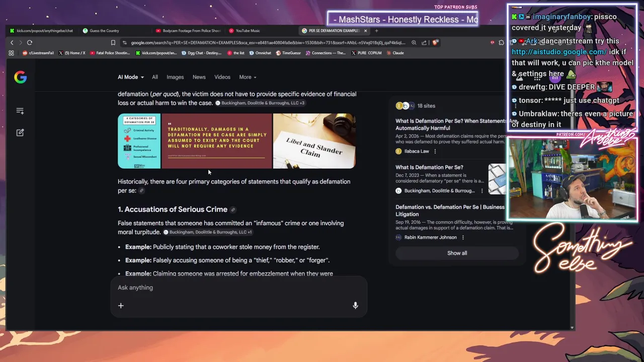The height and width of the screenshot is (362, 644).
Task: Open 'the list' bookmark
Action: [236, 53]
